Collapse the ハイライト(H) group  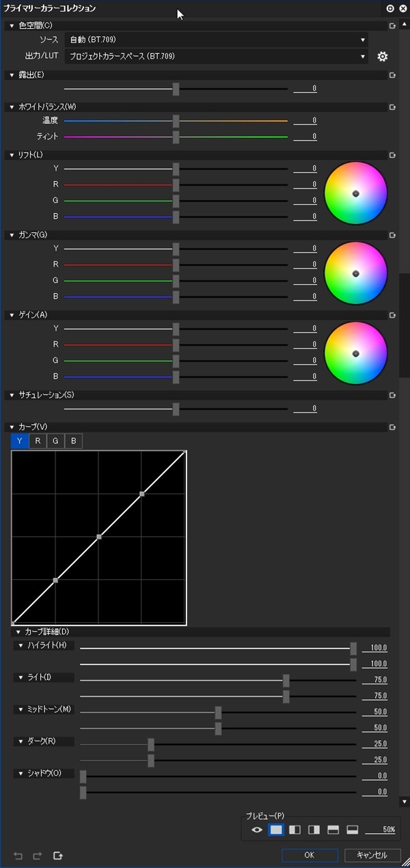tap(20, 646)
